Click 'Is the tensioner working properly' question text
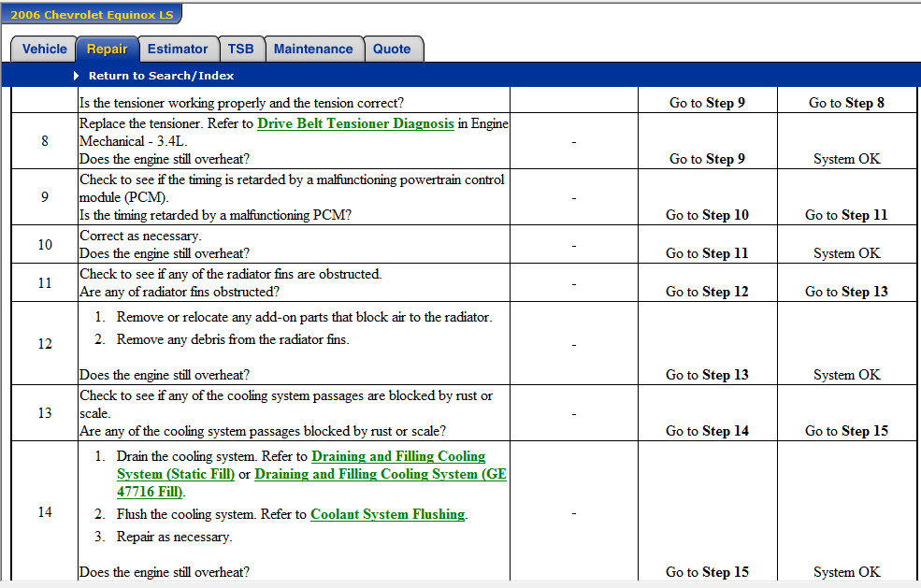The width and height of the screenshot is (921, 588). click(x=241, y=103)
